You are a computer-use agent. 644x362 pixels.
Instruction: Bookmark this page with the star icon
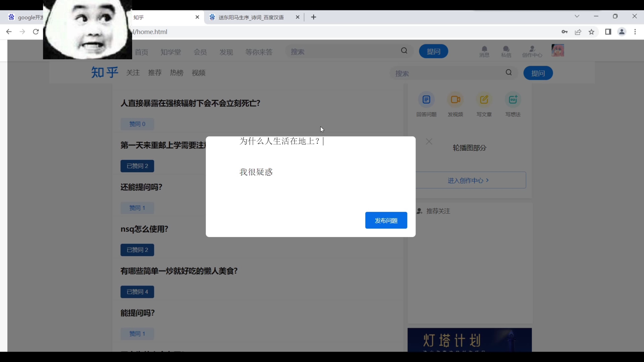click(x=592, y=32)
